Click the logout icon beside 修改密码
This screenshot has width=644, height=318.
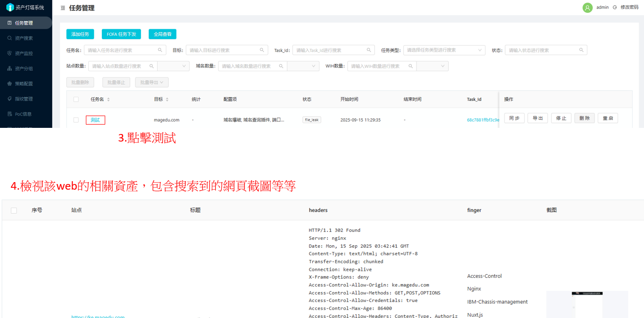pyautogui.click(x=614, y=8)
